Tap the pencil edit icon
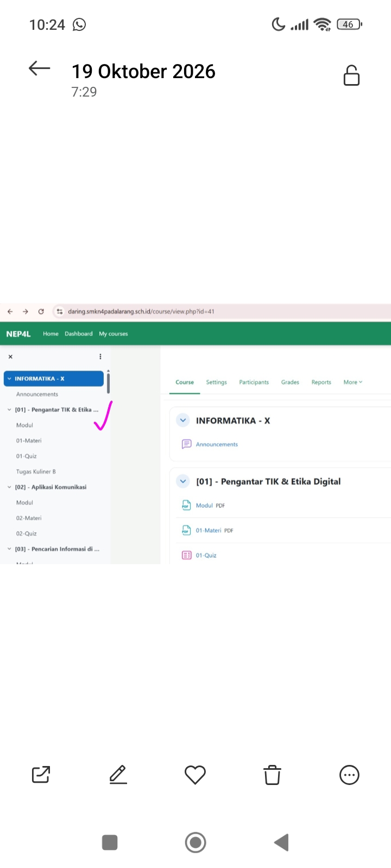The image size is (391, 868). (118, 775)
